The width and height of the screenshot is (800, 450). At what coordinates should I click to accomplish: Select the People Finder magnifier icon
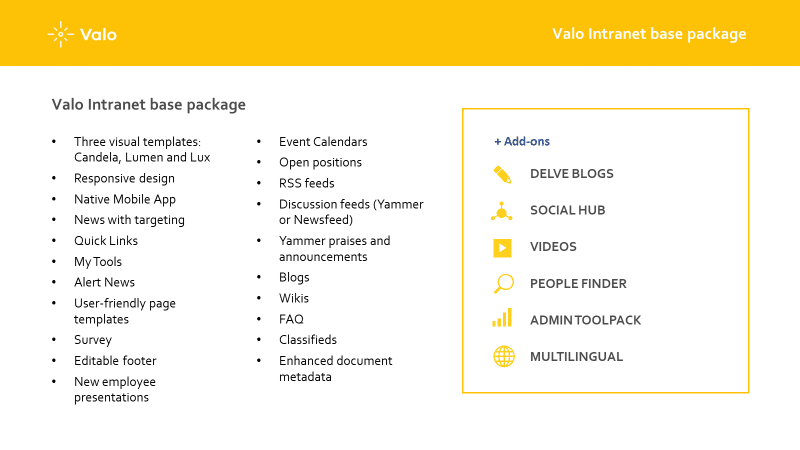[504, 284]
